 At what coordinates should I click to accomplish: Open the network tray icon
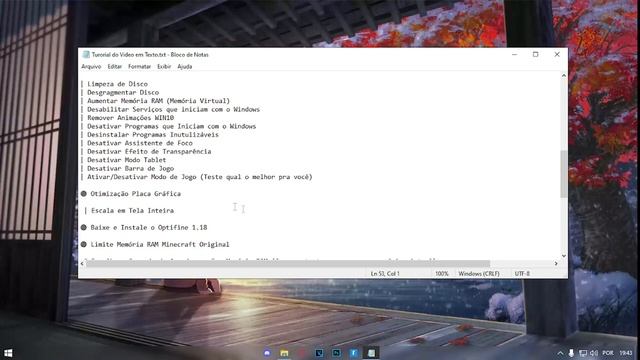583,353
